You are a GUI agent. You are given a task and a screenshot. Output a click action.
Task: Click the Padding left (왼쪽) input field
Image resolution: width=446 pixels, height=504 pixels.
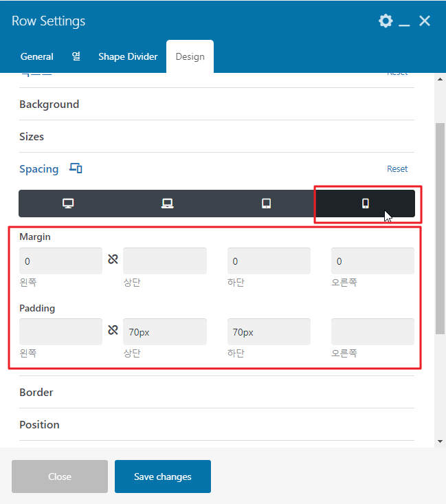60,331
